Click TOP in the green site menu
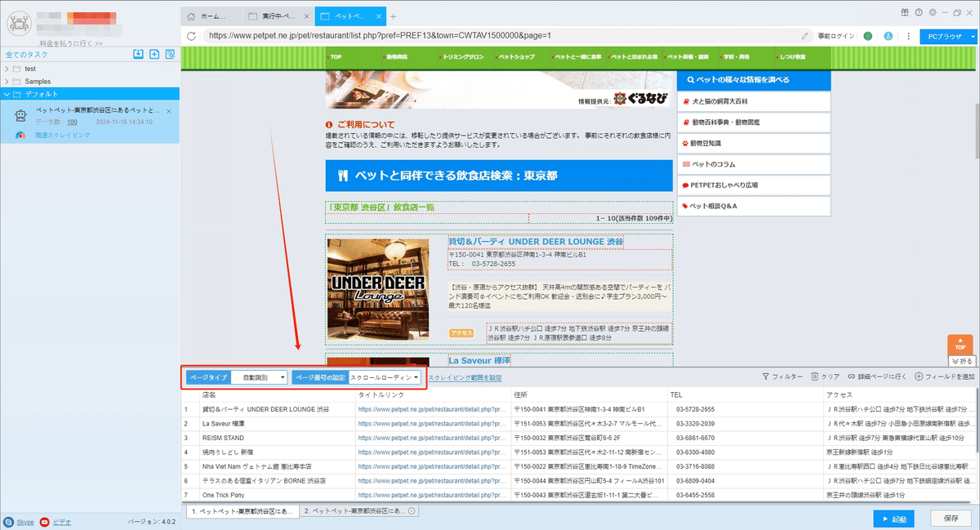This screenshot has width=980, height=530. tap(336, 57)
